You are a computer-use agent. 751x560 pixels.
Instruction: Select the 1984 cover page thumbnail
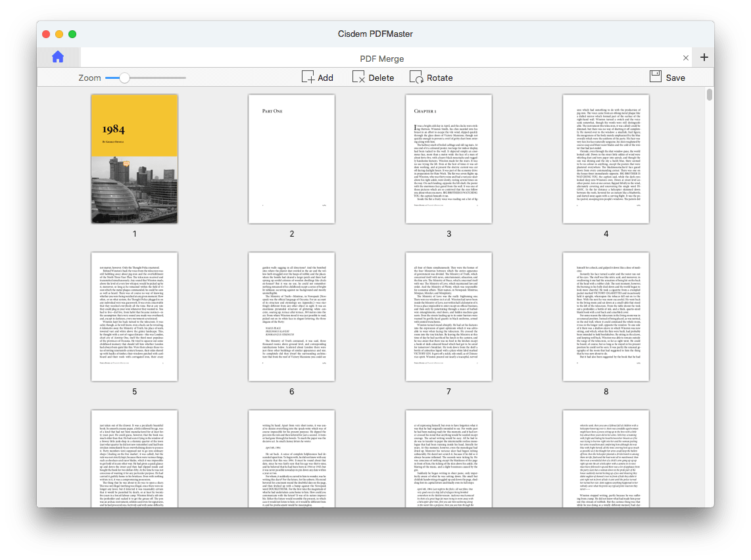pyautogui.click(x=134, y=158)
